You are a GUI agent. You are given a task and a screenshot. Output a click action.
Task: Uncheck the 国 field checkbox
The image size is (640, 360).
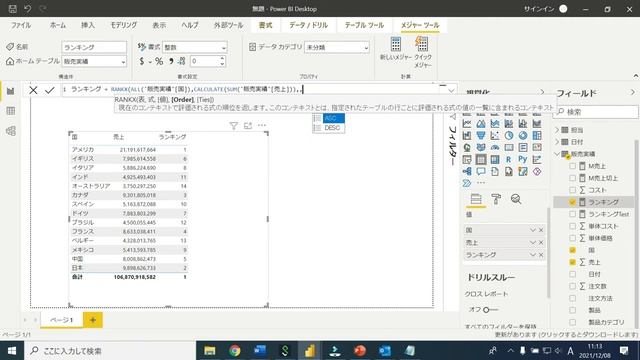[572, 250]
